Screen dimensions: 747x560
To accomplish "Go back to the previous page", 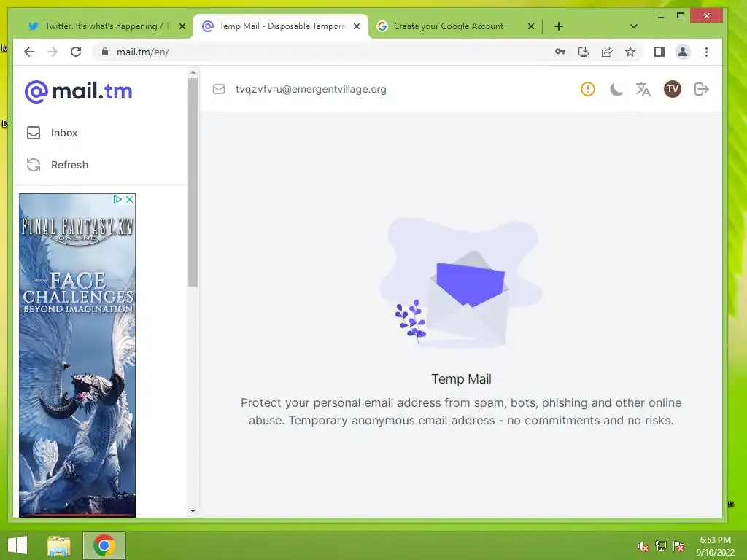I will [x=29, y=52].
